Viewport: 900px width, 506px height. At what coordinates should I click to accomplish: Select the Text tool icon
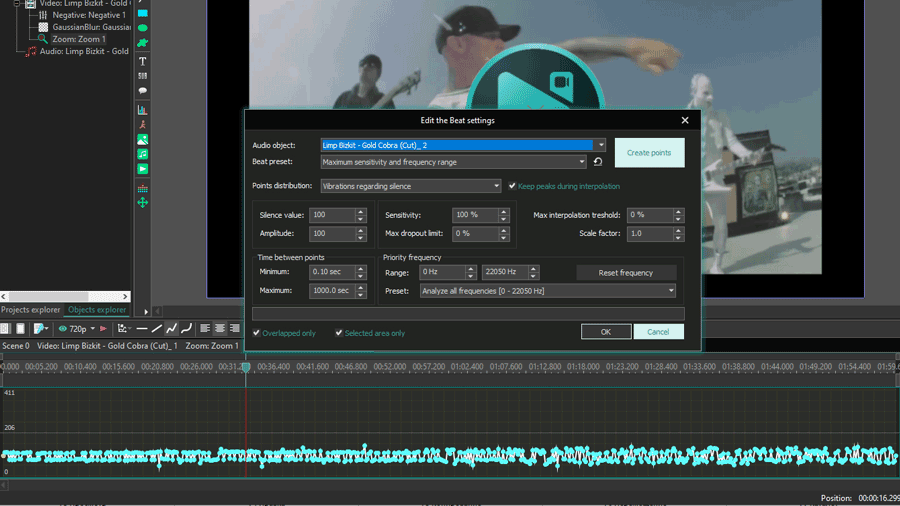(142, 61)
